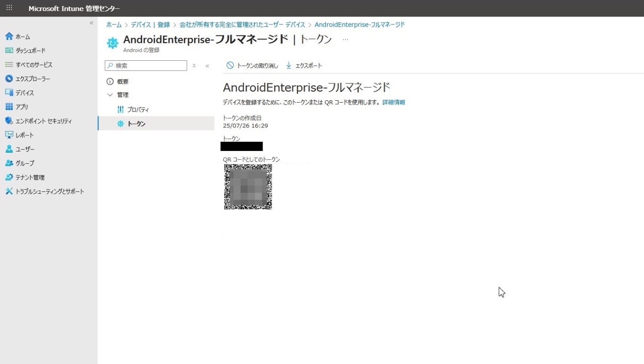Click the blue gear icon beside page title
Viewport: 644px width, 364px height.
(112, 43)
